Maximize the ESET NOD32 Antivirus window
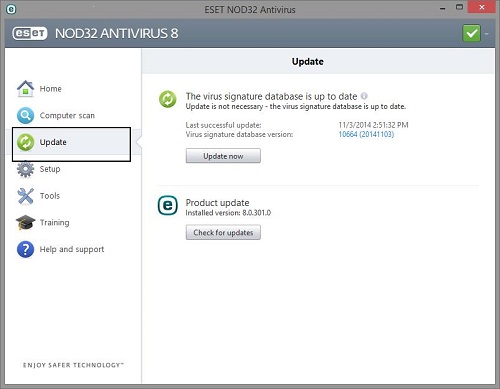 (459, 7)
